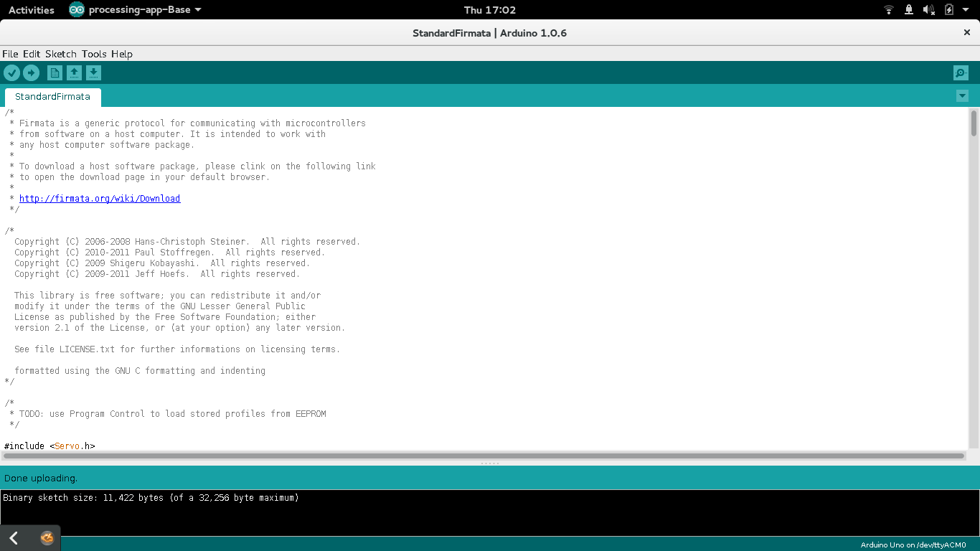Create a new sketch with New icon
Image resolution: width=980 pixels, height=551 pixels.
point(55,72)
